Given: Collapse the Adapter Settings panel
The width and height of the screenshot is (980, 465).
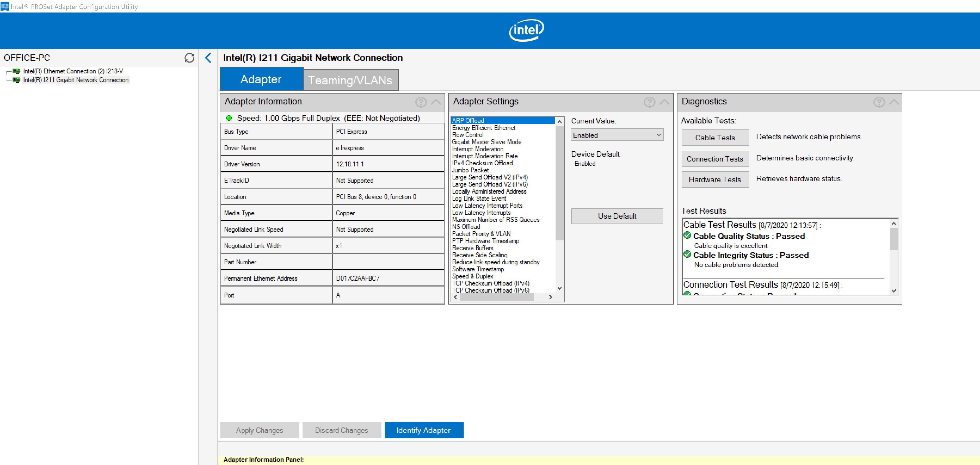Looking at the screenshot, I should 665,102.
